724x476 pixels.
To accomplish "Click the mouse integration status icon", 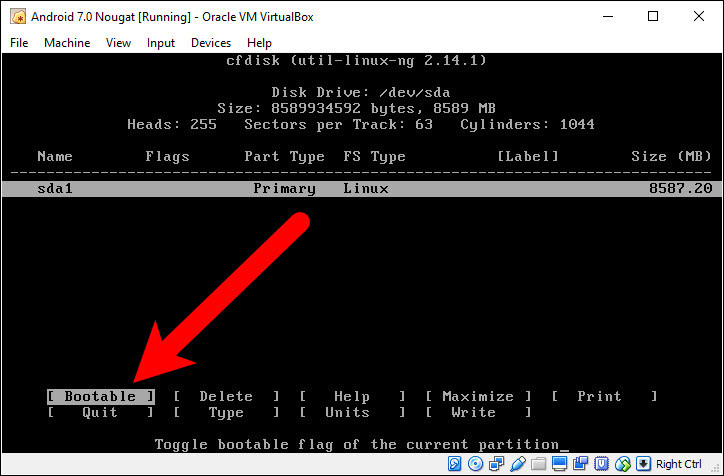I will click(623, 464).
